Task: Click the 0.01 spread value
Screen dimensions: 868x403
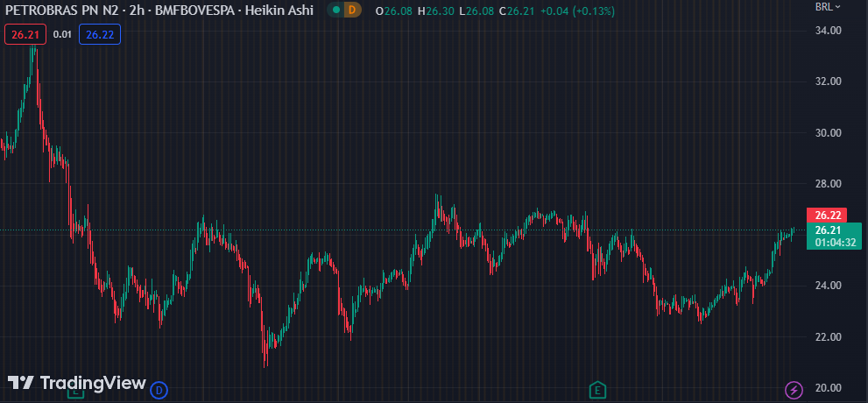Action: [62, 34]
